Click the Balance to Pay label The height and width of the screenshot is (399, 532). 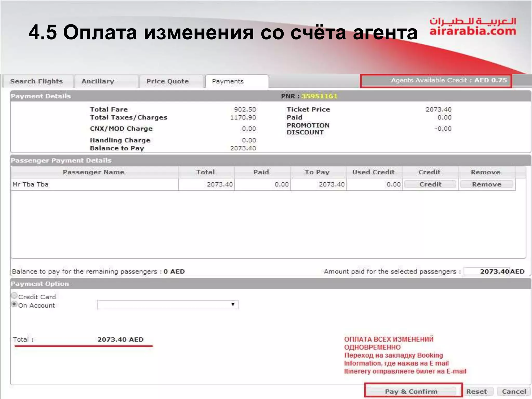(117, 148)
